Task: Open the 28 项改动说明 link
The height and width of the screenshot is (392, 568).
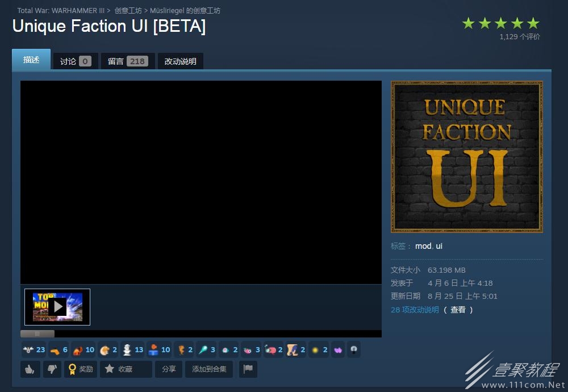Action: (415, 310)
